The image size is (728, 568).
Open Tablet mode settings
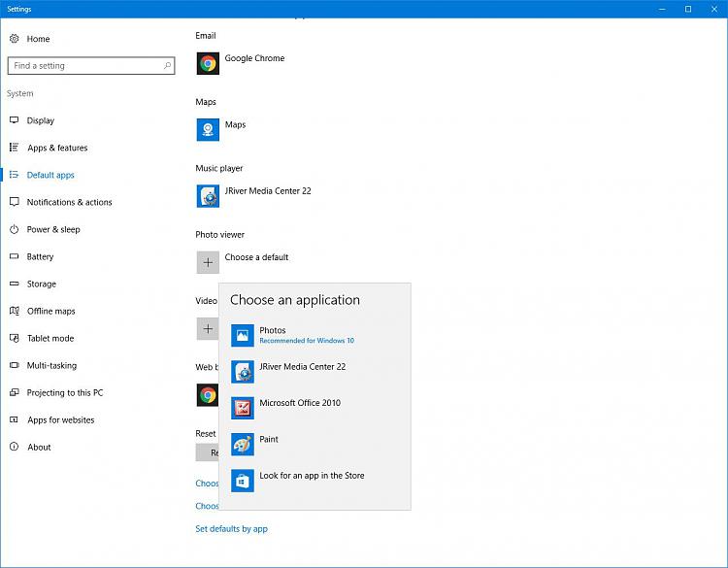click(50, 338)
